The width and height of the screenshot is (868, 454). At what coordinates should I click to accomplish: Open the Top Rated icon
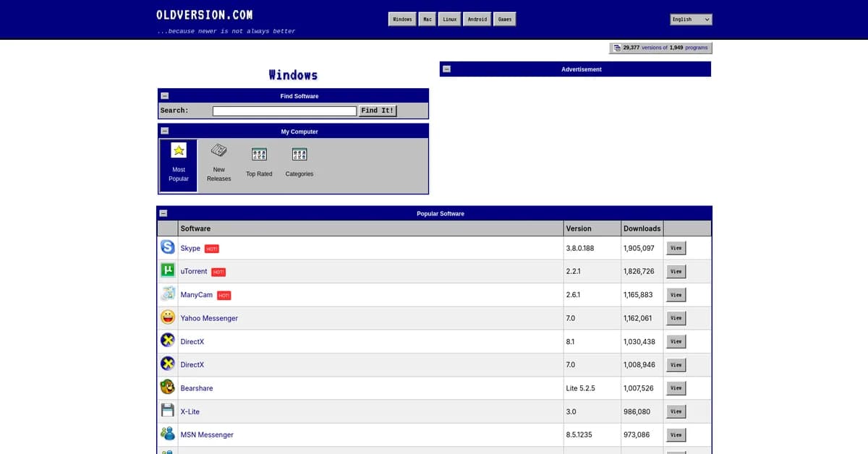click(x=259, y=154)
